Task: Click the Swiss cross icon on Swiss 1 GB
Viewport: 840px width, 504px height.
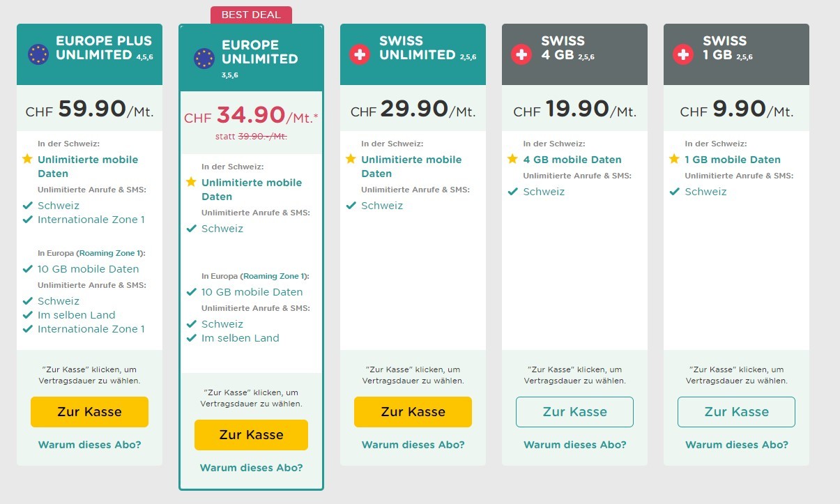Action: 683,54
